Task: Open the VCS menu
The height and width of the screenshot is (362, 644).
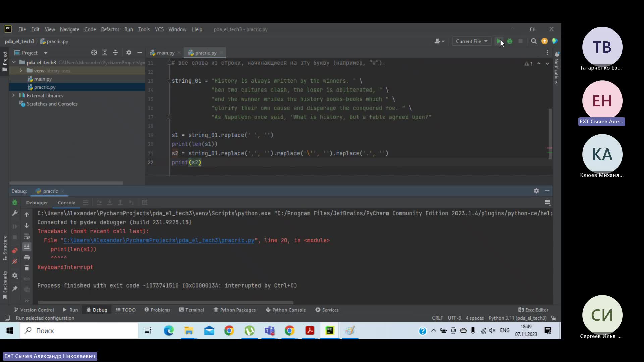Action: (159, 29)
